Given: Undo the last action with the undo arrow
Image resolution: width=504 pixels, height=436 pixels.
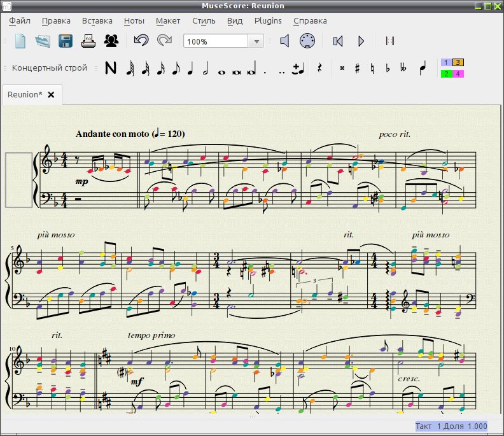Looking at the screenshot, I should click(x=141, y=41).
